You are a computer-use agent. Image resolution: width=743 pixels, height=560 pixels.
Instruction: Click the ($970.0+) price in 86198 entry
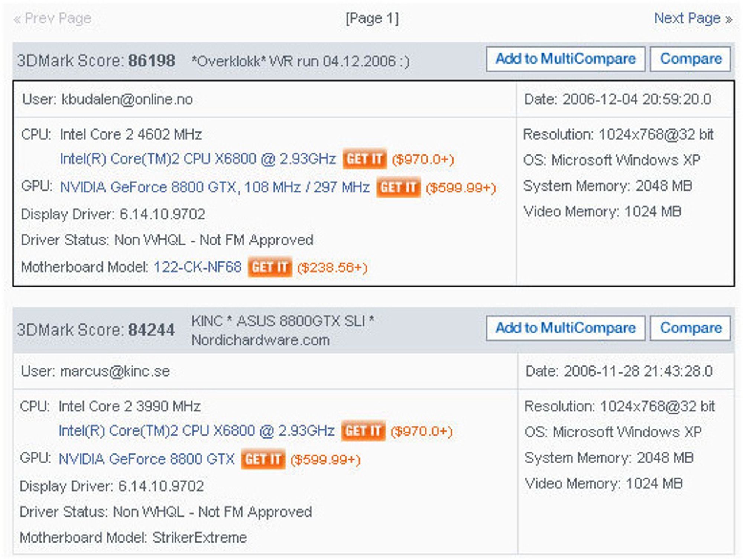pos(423,160)
